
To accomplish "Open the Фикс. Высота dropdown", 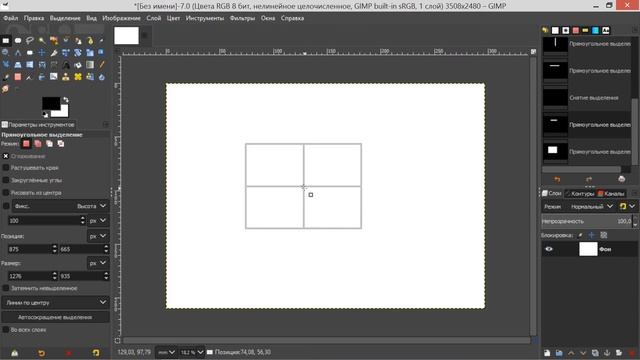I will [x=60, y=206].
